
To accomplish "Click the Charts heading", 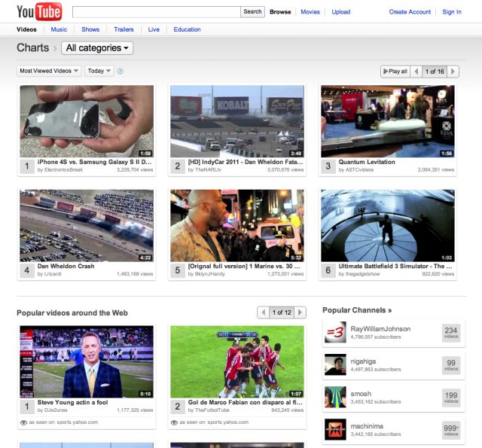I will click(x=32, y=47).
